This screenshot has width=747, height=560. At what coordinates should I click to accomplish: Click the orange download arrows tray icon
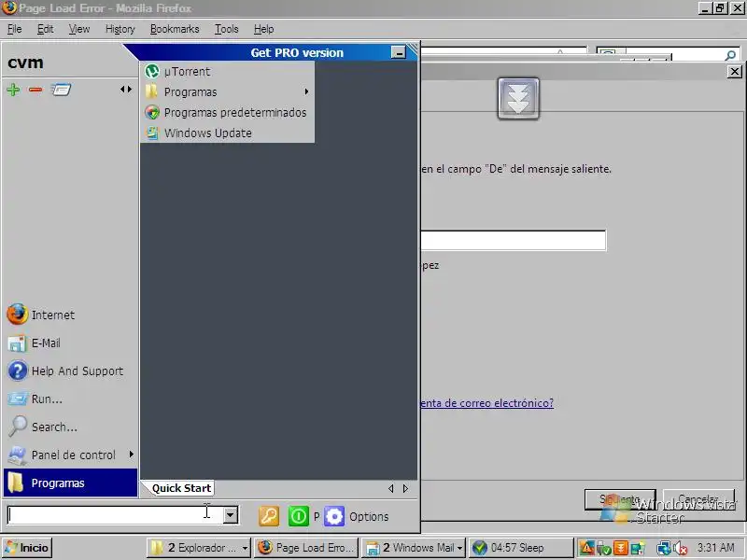pyautogui.click(x=621, y=548)
